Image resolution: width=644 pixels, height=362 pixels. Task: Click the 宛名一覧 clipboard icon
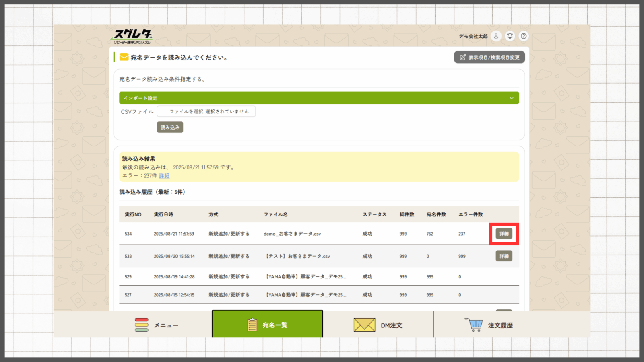click(x=252, y=325)
